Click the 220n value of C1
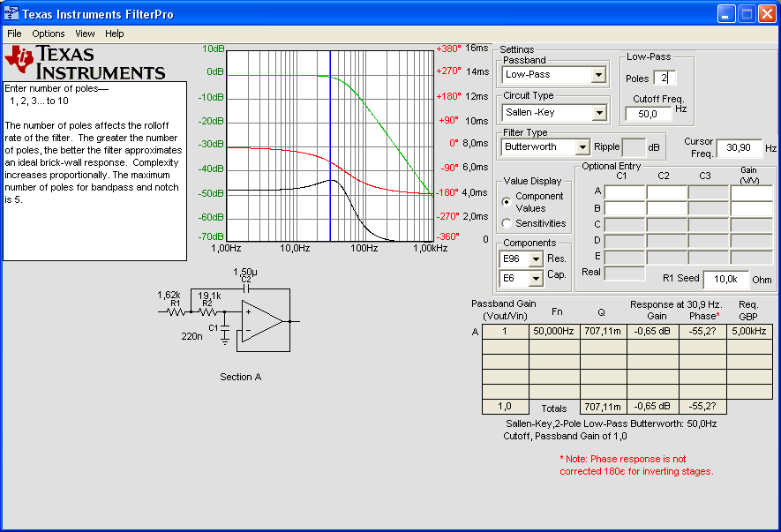This screenshot has width=781, height=532. [x=191, y=337]
